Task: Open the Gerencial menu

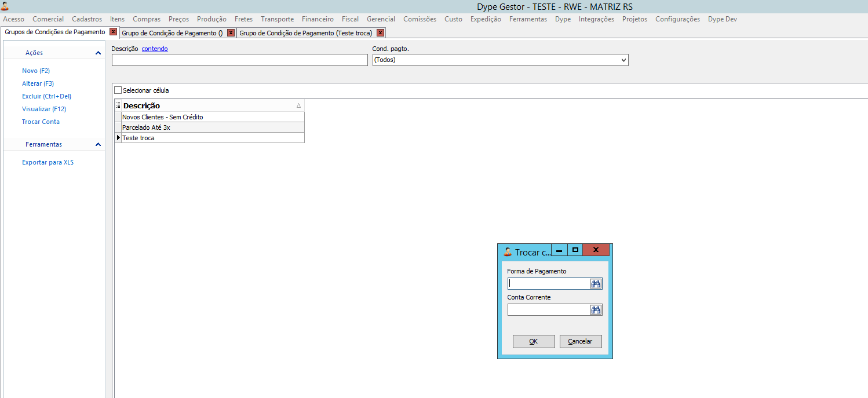Action: (381, 19)
